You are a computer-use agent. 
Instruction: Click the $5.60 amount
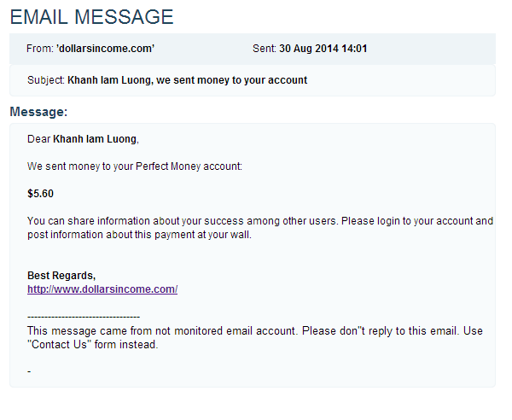point(40,194)
